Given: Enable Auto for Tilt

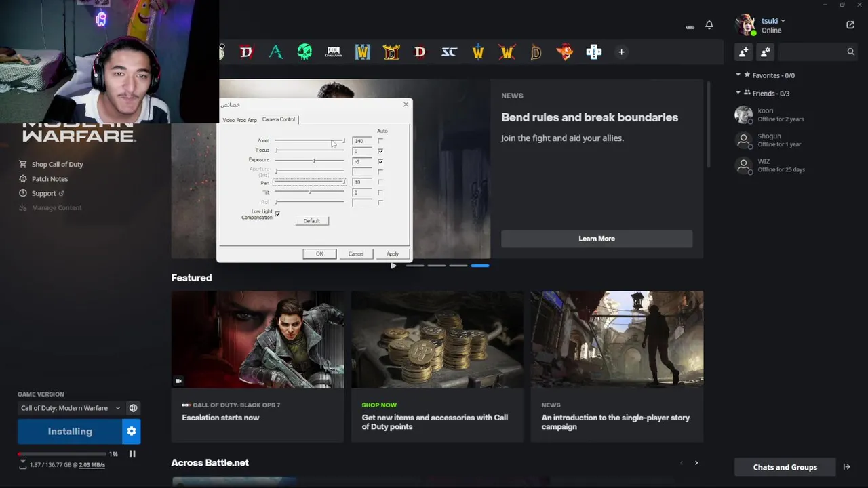Looking at the screenshot, I should point(380,192).
